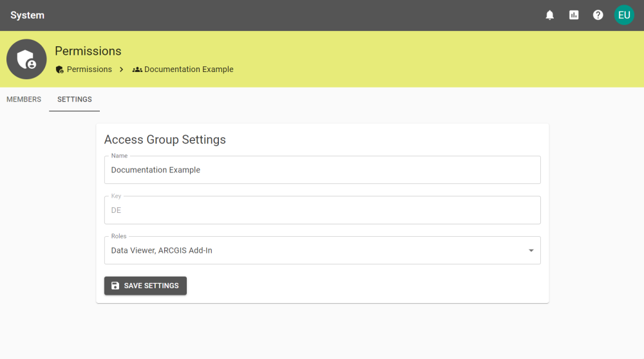Open the Roles selection showing Data Viewer
Viewport: 644px width, 359px height.
click(323, 250)
